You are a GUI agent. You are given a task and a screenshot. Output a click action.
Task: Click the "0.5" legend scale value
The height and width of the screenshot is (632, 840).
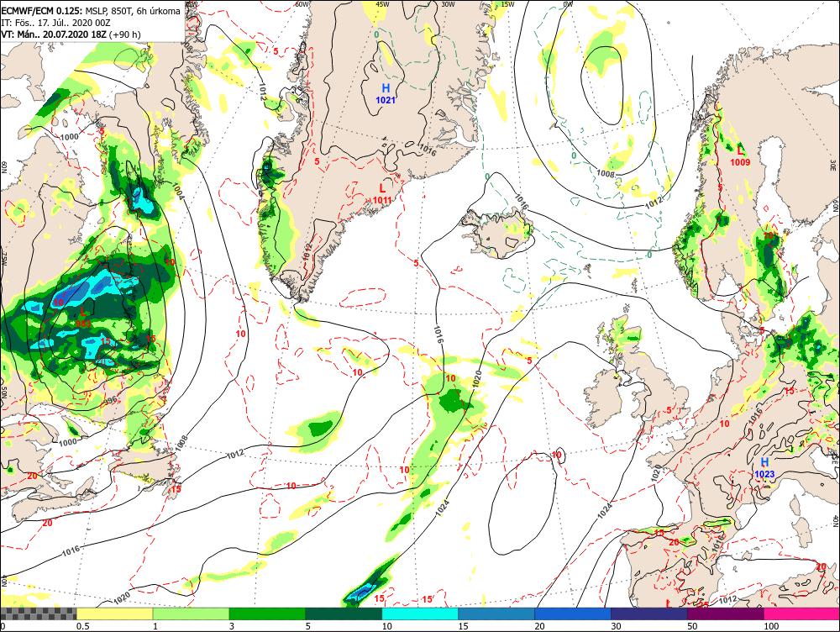click(x=82, y=626)
